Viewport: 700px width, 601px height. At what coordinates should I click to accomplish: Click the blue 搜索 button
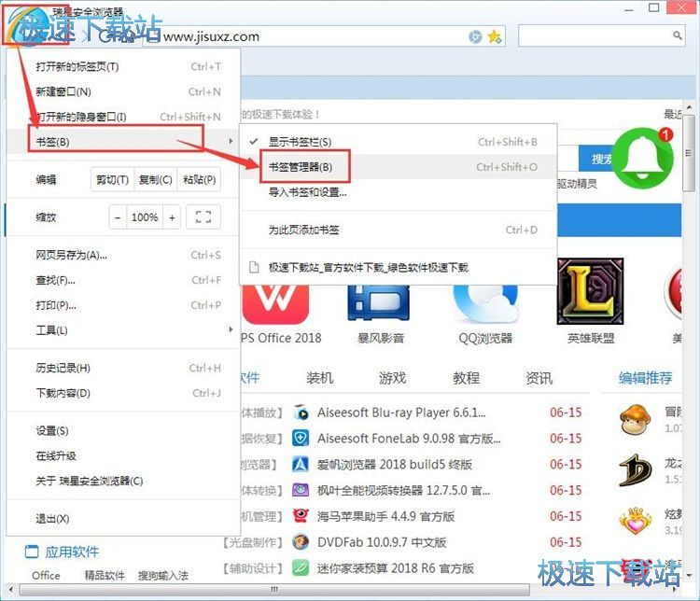point(598,159)
